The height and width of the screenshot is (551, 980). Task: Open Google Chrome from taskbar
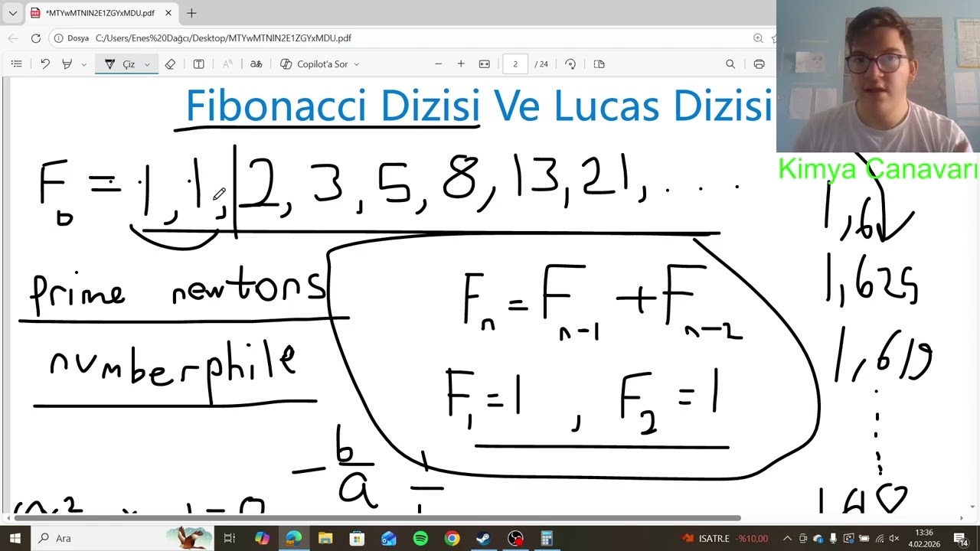pyautogui.click(x=452, y=538)
